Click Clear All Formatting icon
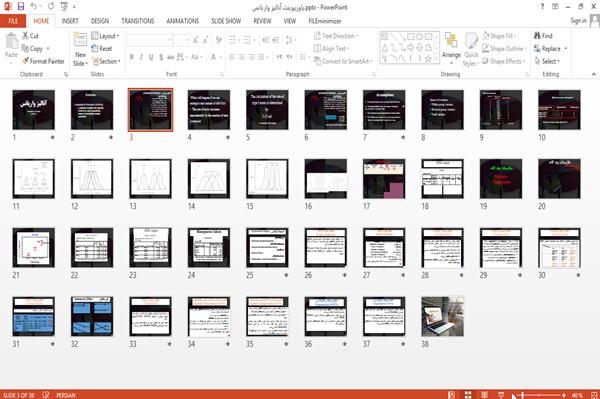This screenshot has height=399, width=600. [x=218, y=40]
